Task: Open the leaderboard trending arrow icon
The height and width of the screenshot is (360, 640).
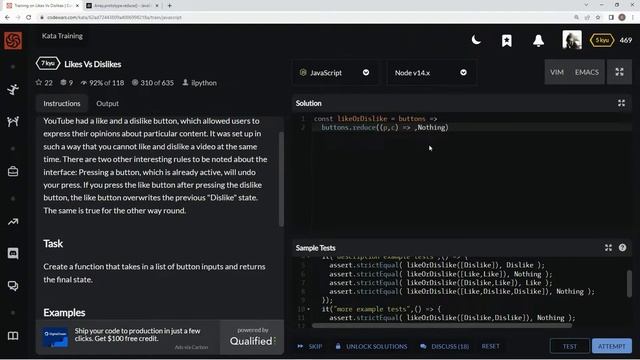Action: (13, 222)
